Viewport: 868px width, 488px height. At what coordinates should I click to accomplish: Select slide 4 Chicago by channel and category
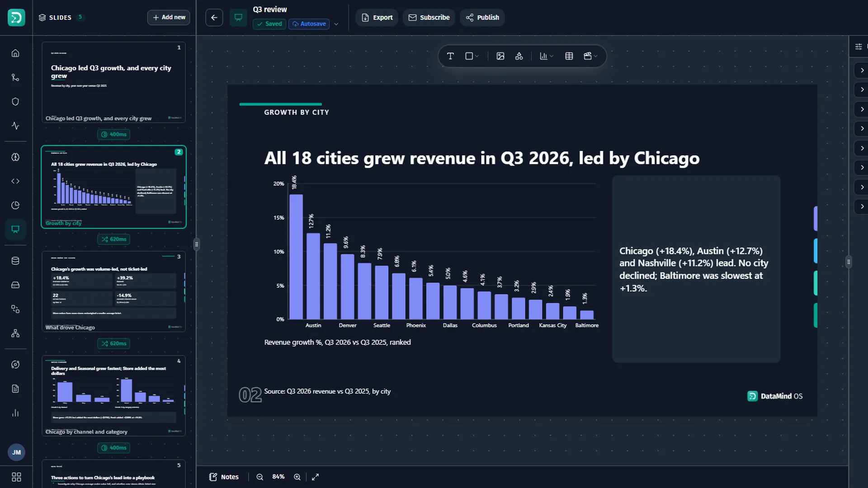(x=113, y=396)
